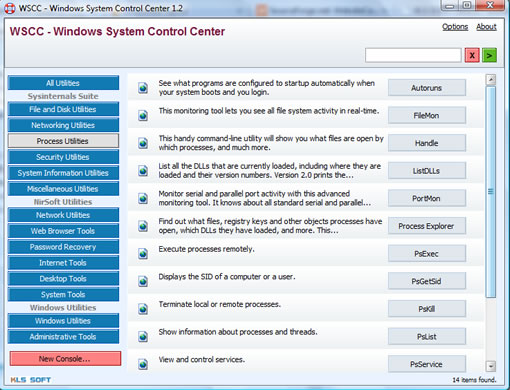Launch the Handle utility
The height and width of the screenshot is (390, 510).
click(426, 143)
